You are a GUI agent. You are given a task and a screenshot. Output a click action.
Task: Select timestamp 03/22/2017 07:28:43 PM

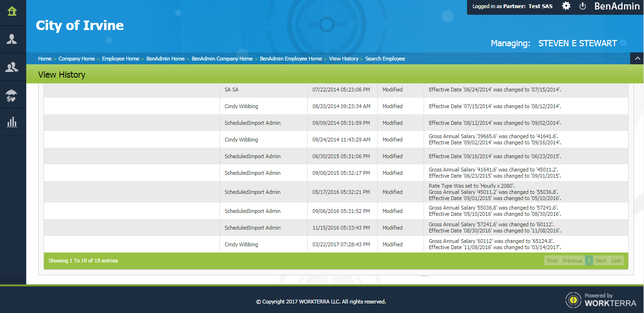pos(341,244)
